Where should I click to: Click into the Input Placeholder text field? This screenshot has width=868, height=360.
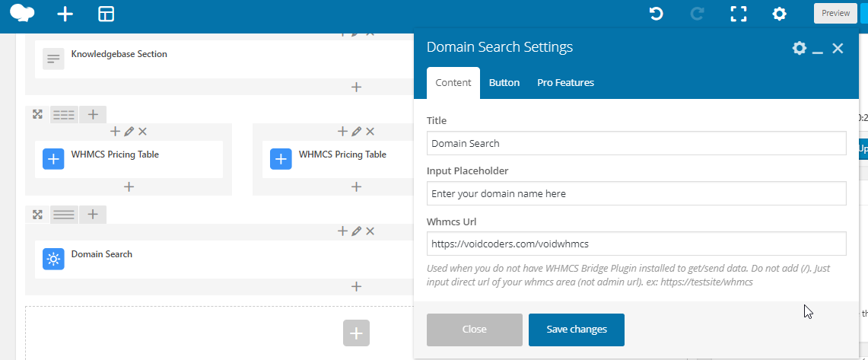pos(636,193)
